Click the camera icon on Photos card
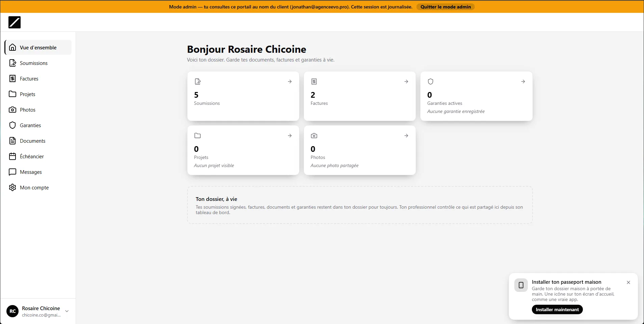Viewport: 644px width, 324px height. pyautogui.click(x=314, y=136)
